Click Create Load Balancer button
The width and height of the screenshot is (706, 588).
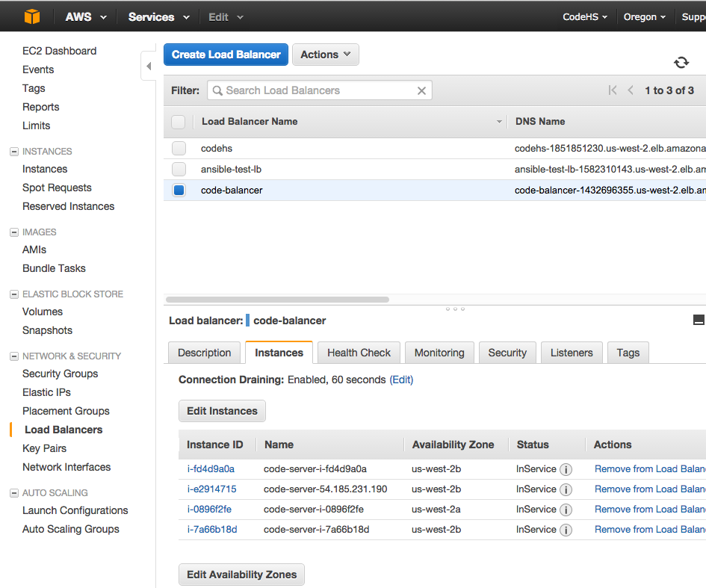coord(226,55)
